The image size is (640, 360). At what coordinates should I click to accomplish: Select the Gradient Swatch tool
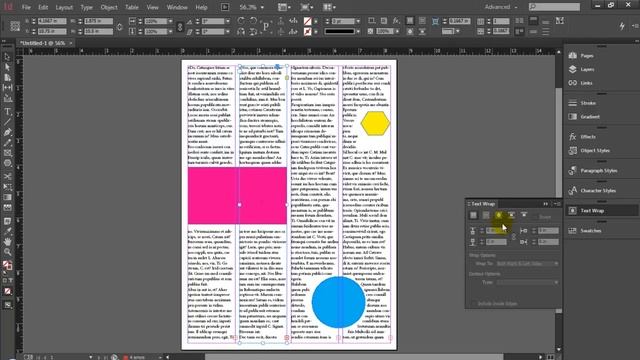(x=7, y=197)
